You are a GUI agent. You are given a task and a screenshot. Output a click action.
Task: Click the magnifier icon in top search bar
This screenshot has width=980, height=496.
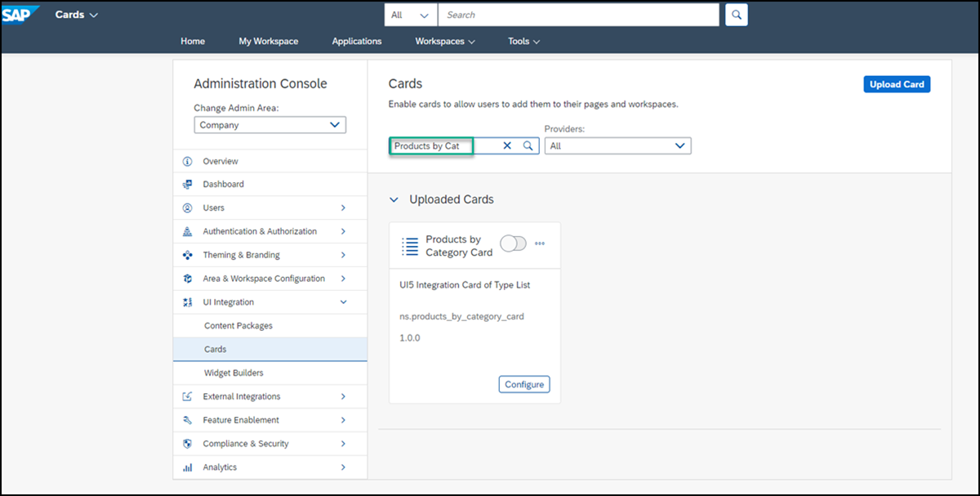pos(737,15)
